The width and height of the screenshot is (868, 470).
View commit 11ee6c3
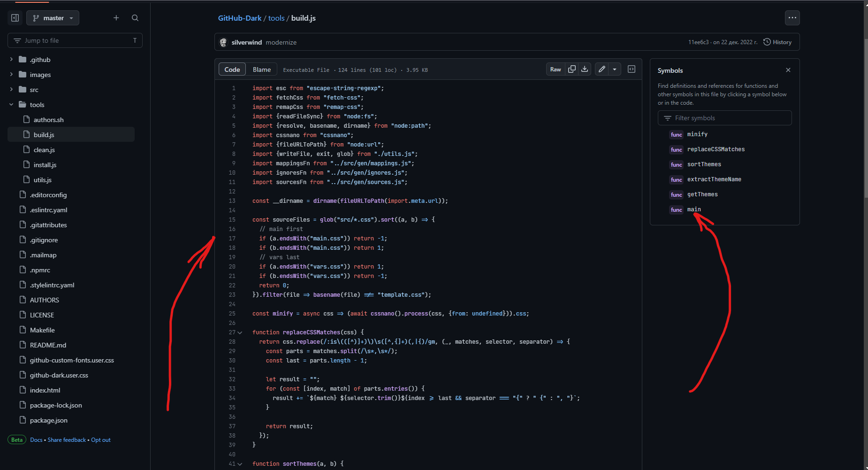pyautogui.click(x=699, y=42)
